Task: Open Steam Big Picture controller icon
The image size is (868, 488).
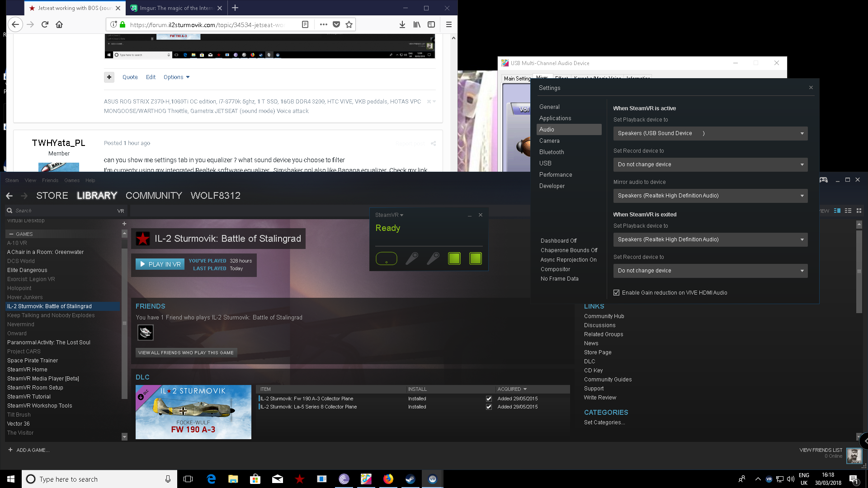Action: [823, 180]
